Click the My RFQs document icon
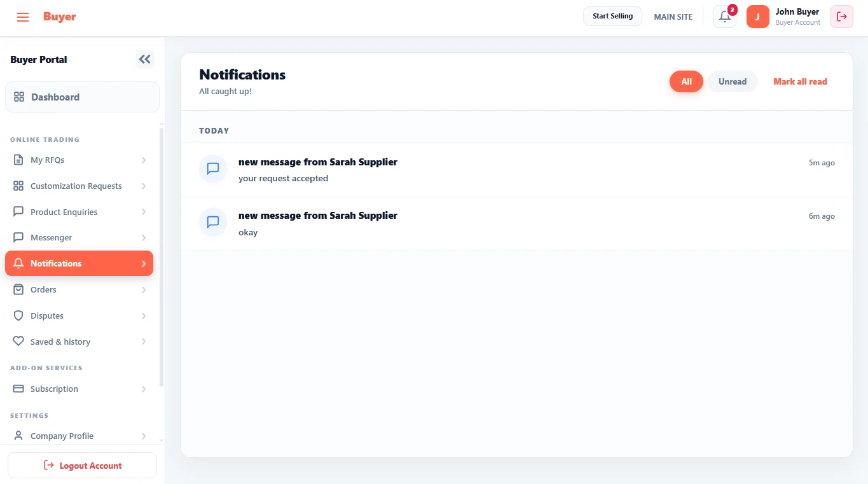The width and height of the screenshot is (868, 484). (x=18, y=160)
